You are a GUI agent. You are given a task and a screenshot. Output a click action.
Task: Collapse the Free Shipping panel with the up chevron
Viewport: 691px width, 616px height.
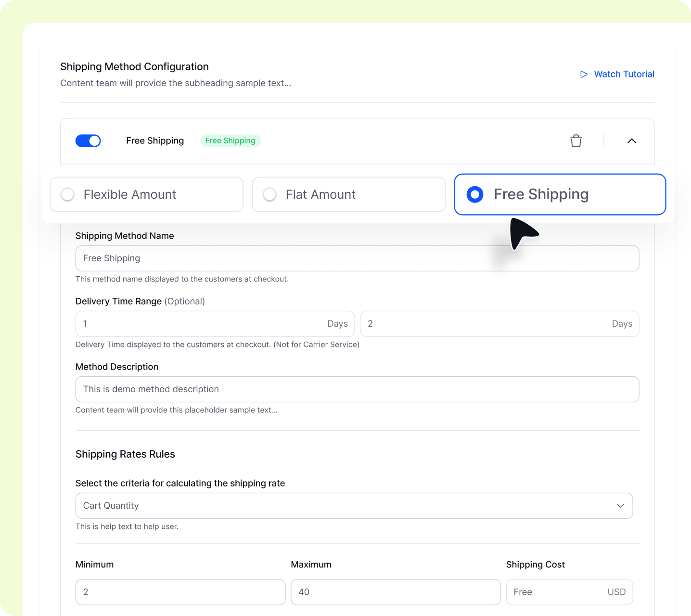click(x=631, y=141)
